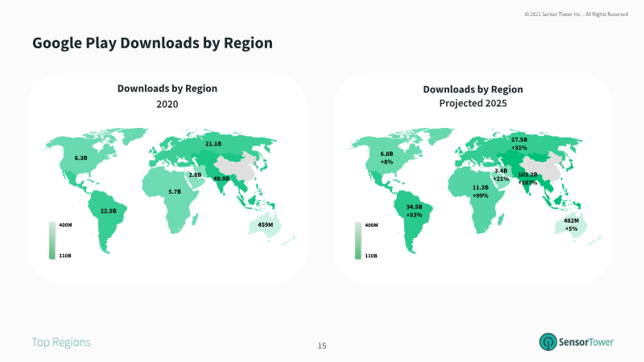Click the SensorTower brand name text
This screenshot has height=362, width=644.
587,342
